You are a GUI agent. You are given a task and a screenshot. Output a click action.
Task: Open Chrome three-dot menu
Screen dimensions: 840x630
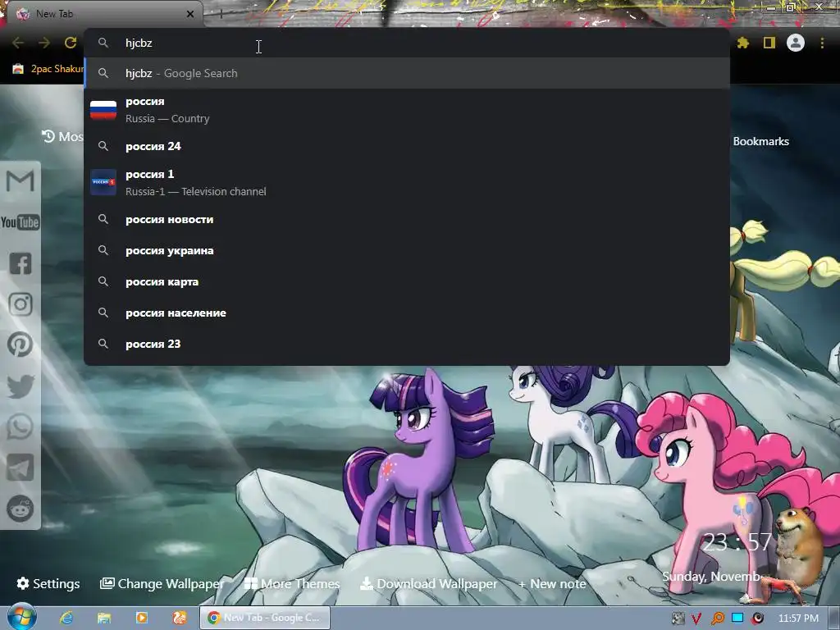point(822,43)
